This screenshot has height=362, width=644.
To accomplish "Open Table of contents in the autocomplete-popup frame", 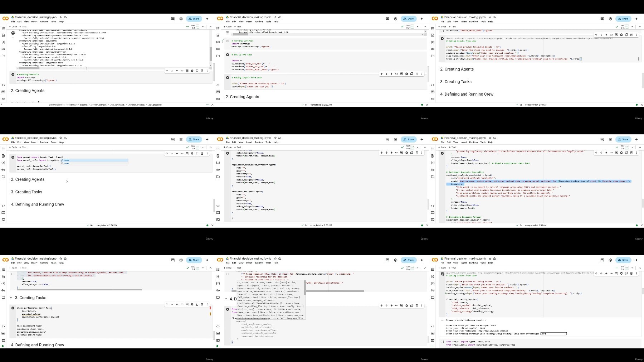I will (3, 149).
